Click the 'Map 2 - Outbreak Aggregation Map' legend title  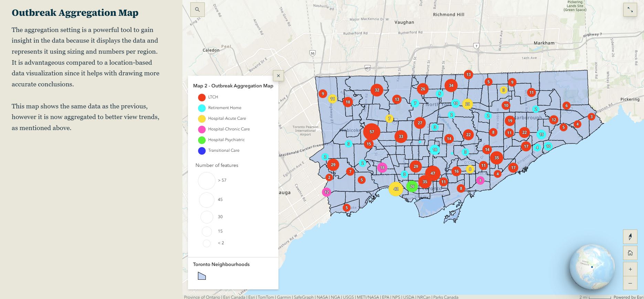click(233, 86)
